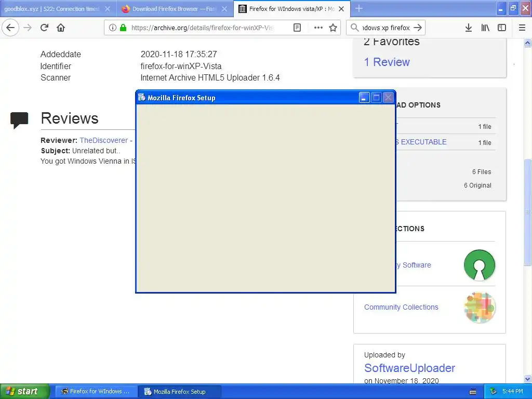
Task: Reload the current page
Action: pyautogui.click(x=44, y=28)
